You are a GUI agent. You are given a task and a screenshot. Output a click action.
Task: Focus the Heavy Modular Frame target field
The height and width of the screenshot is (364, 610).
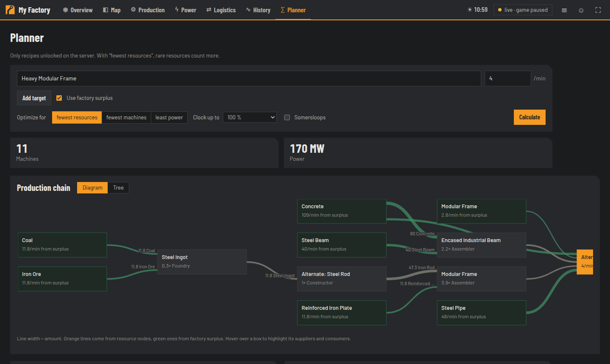coord(249,78)
